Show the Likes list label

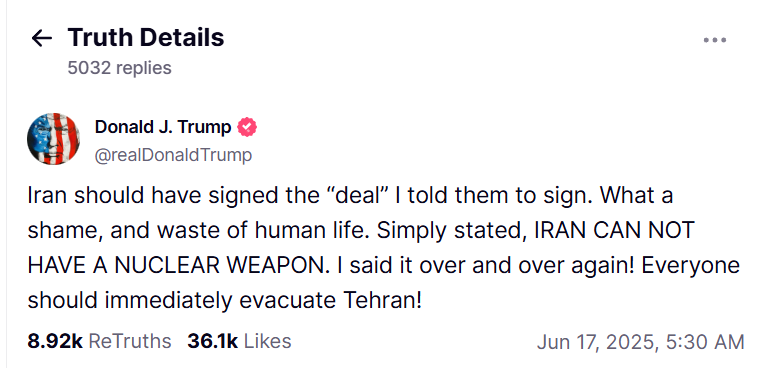[267, 341]
